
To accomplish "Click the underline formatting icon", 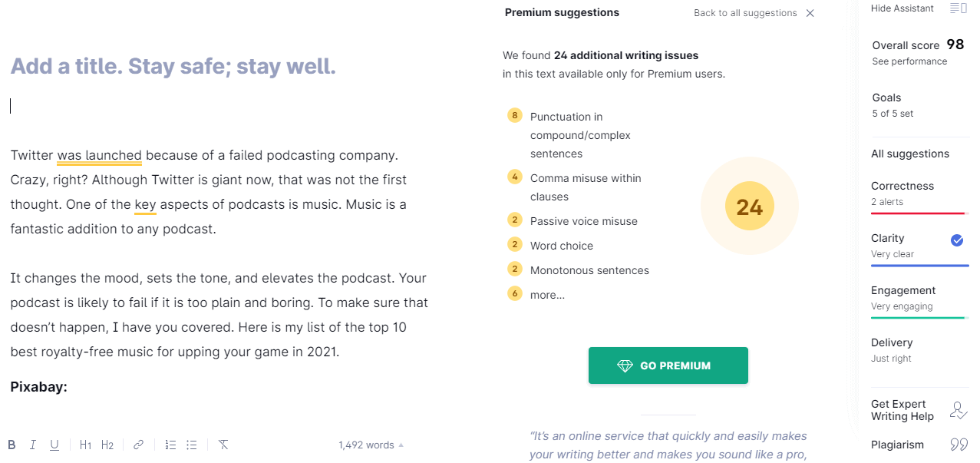I will pos(54,445).
